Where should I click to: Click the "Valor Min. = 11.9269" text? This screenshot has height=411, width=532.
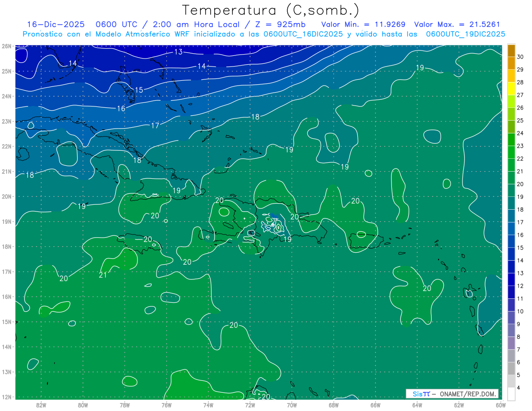364,24
